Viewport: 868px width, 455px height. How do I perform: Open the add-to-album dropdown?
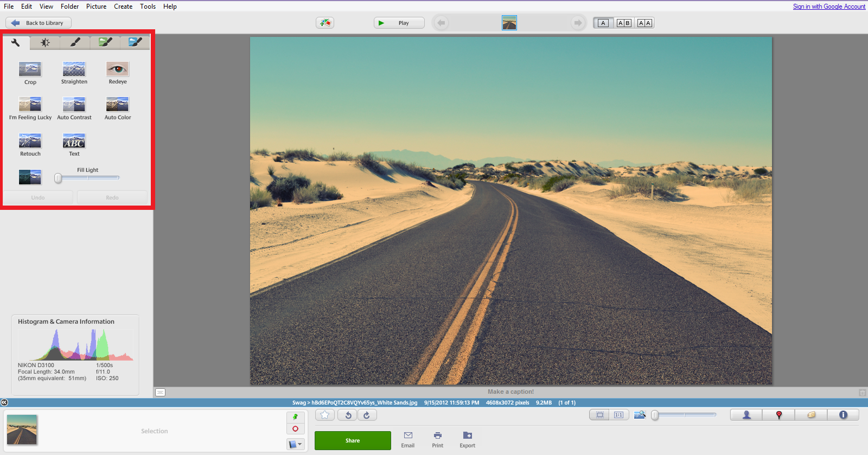click(295, 444)
